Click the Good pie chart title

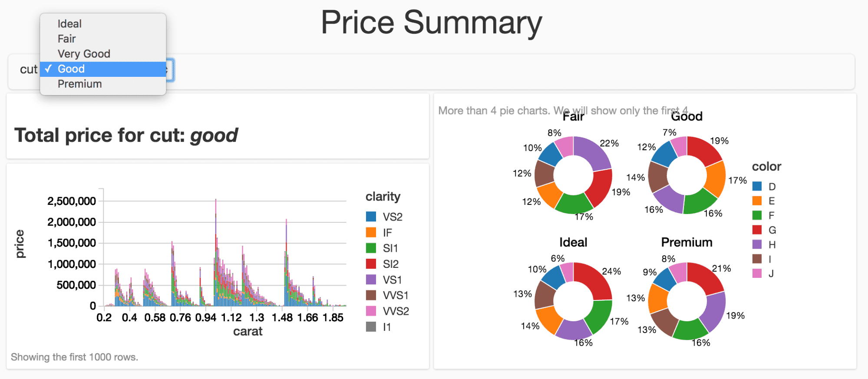click(x=686, y=116)
